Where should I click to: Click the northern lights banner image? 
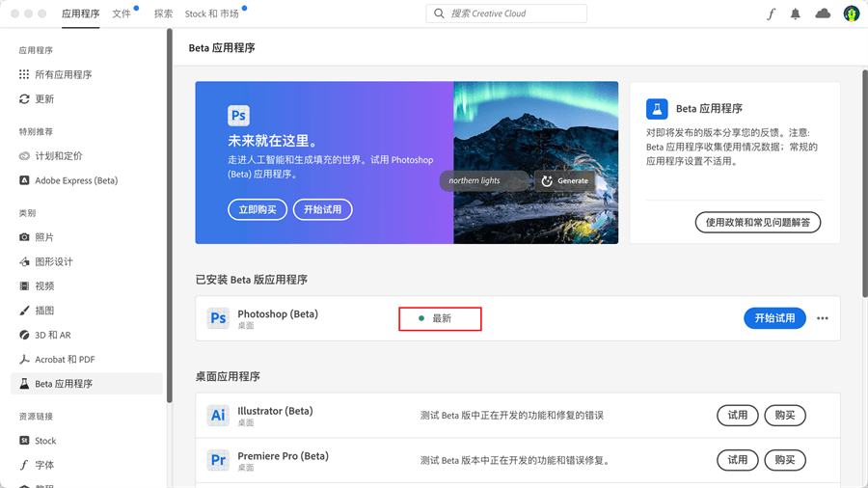tap(536, 163)
